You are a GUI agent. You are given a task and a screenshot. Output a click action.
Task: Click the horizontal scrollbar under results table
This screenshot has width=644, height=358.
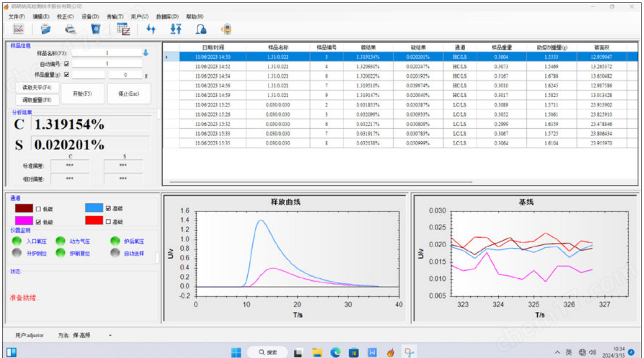(x=321, y=182)
